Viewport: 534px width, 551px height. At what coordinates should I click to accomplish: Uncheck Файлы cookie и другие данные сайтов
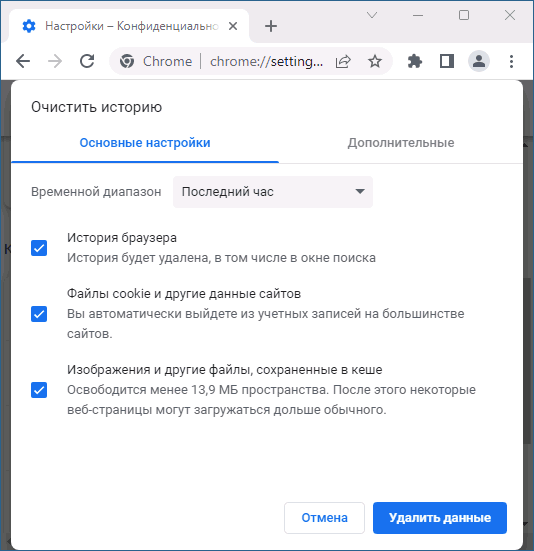pyautogui.click(x=39, y=314)
